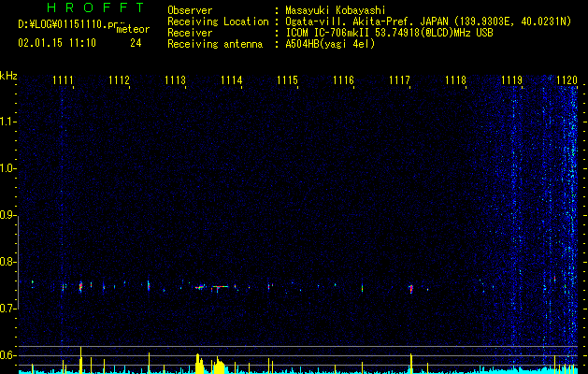
Task: Click the 1120 time tick label
Action: coord(567,80)
